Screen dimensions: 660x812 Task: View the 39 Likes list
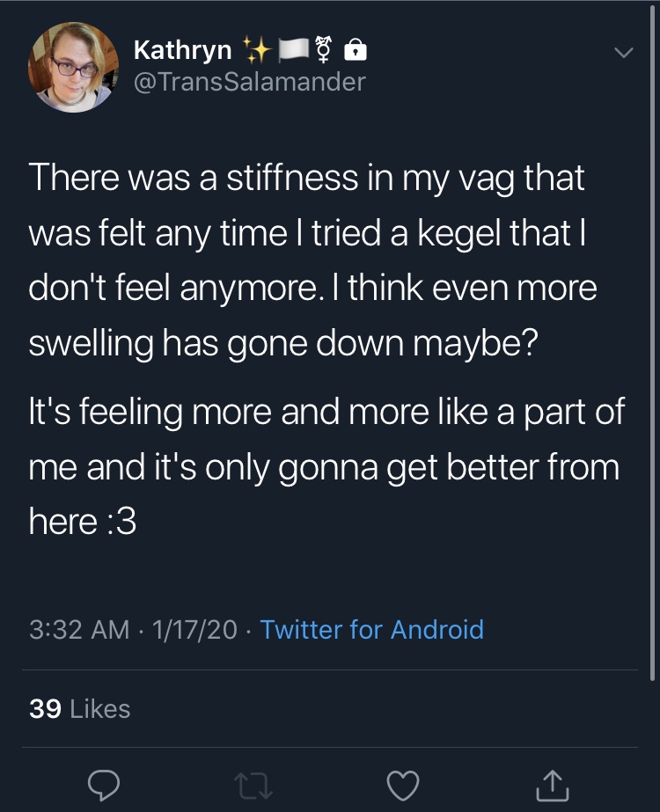tap(80, 708)
